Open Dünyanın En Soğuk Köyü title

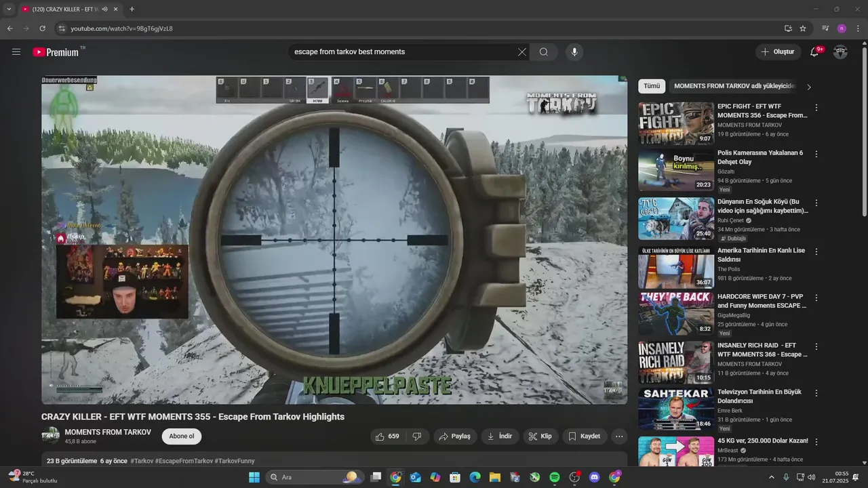point(762,206)
